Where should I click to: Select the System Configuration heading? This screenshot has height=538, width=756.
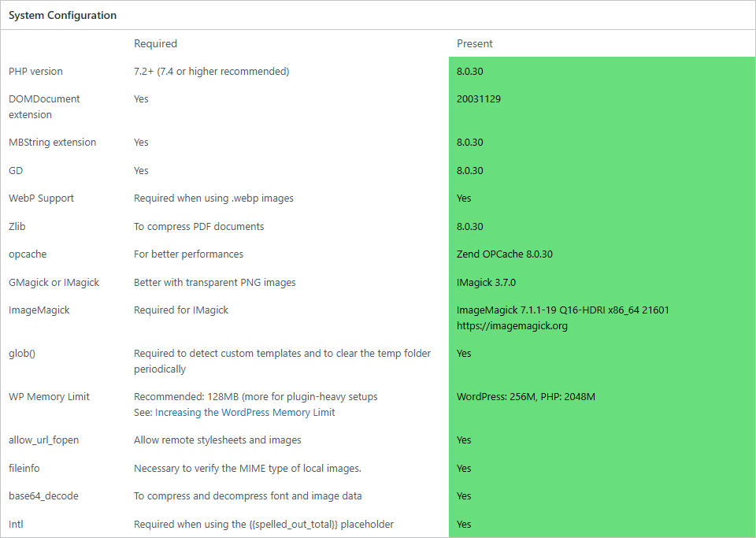pos(63,16)
